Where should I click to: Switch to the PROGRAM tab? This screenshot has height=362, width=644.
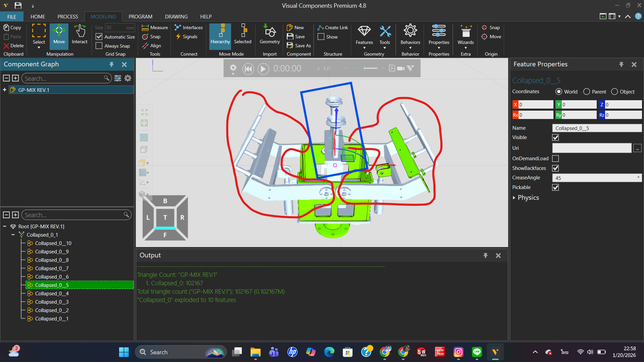tap(140, 16)
